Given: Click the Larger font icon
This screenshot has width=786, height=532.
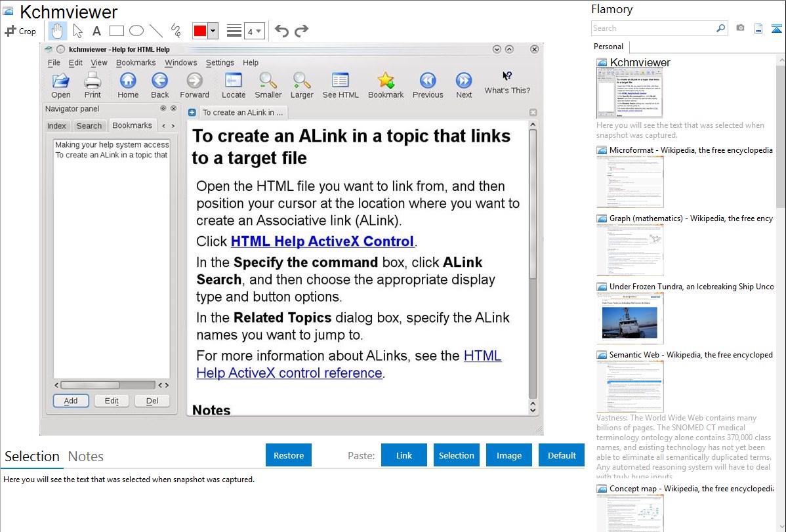Looking at the screenshot, I should (x=302, y=85).
